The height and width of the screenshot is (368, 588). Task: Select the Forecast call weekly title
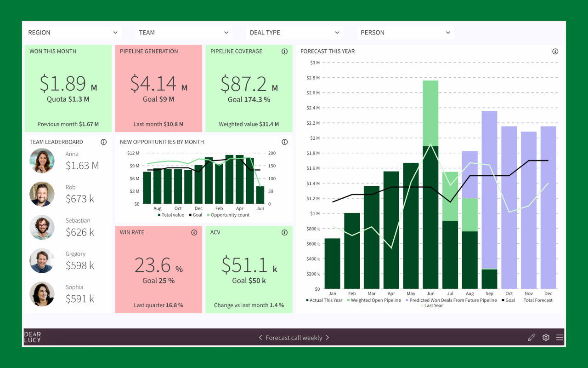(294, 337)
